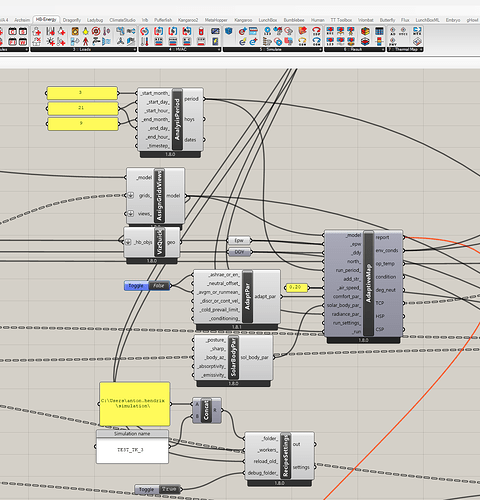Image resolution: width=480 pixels, height=500 pixels.
Task: Switch to the Kangaroo2 tab
Action: pos(188,20)
